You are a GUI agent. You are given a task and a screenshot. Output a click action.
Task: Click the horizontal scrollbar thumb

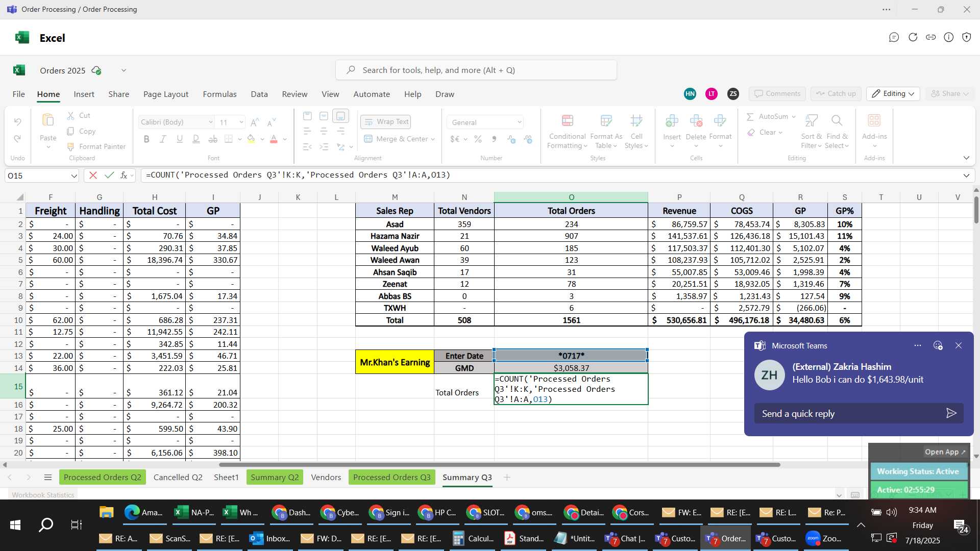point(499,465)
